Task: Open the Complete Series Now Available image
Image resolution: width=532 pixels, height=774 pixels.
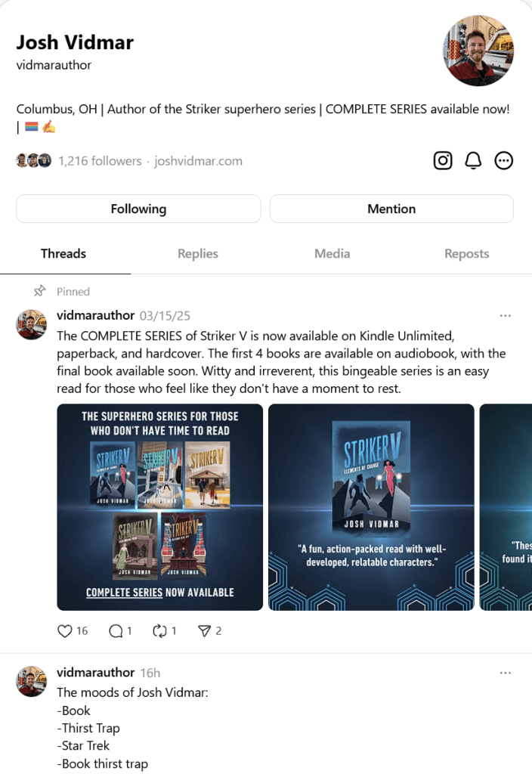Action: [x=160, y=507]
